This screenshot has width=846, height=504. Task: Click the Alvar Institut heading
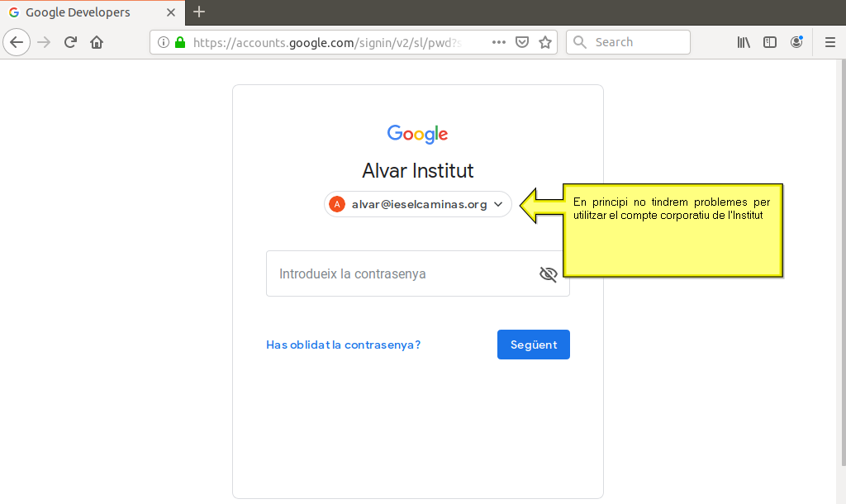417,170
